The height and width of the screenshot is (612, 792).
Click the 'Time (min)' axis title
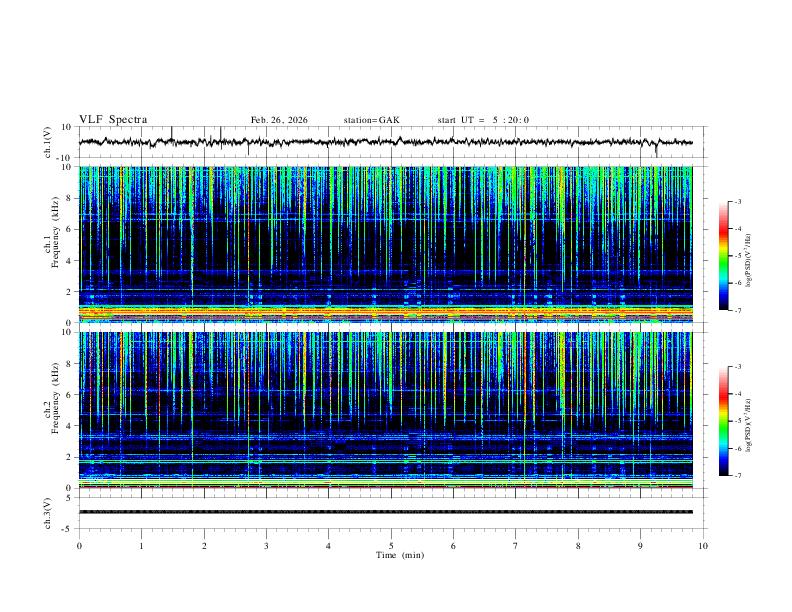400,555
